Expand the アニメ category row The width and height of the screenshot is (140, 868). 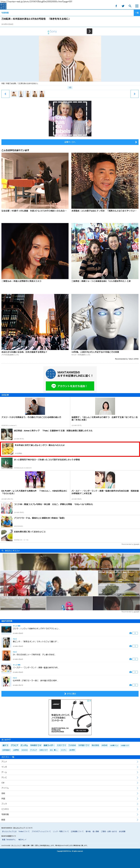pyautogui.click(x=70, y=762)
